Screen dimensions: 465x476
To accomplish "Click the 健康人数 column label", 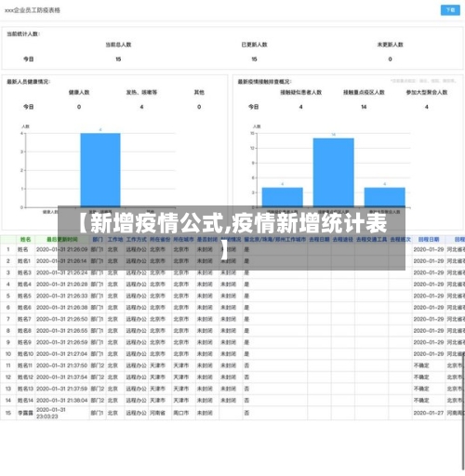I will [x=79, y=92].
